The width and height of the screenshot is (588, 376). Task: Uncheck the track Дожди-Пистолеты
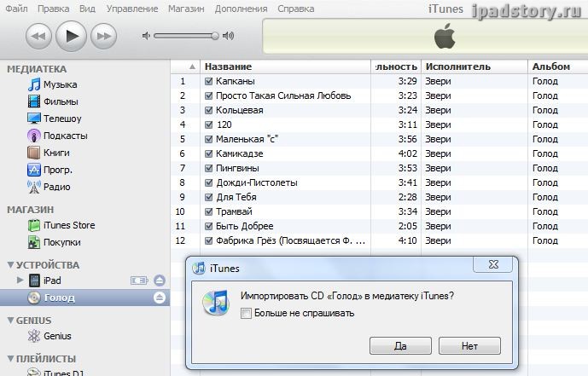pos(209,182)
